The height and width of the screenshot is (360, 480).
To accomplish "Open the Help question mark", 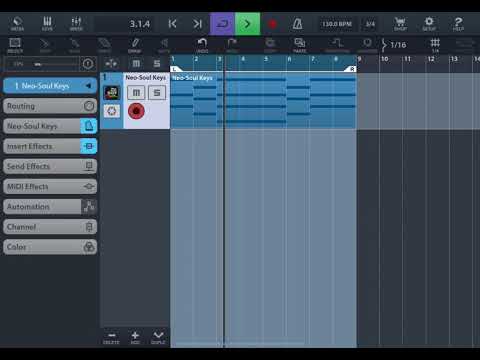I will tap(458, 24).
